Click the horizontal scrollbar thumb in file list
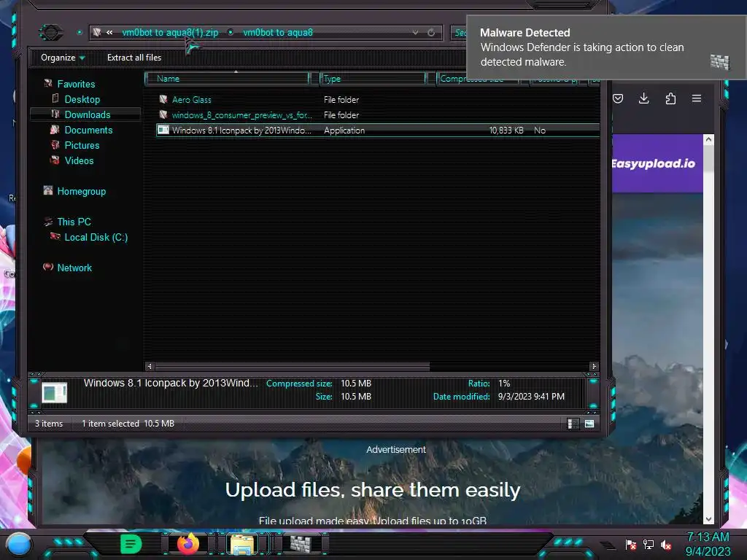This screenshot has height=560, width=747. (293, 366)
